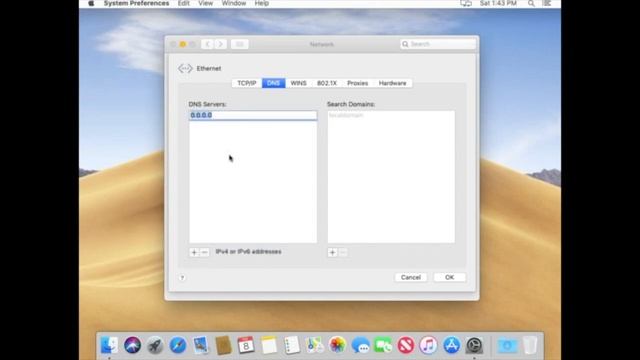
Task: Go forward with the right chevron button
Action: click(x=221, y=44)
